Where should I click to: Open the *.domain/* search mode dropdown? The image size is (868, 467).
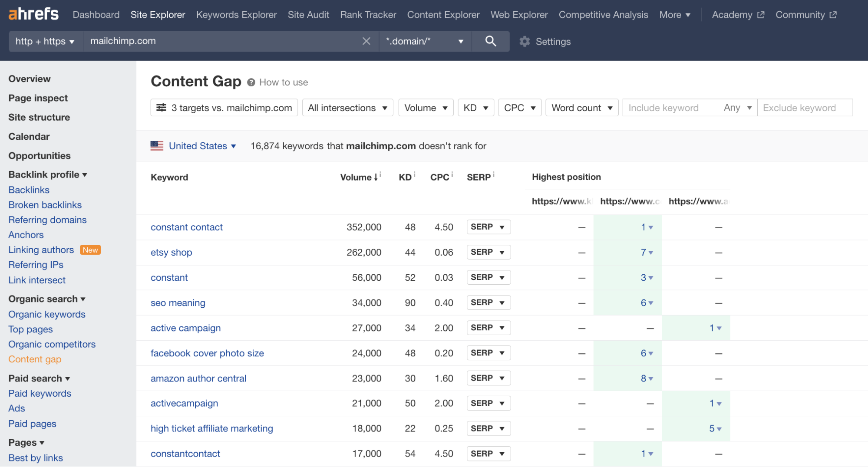tap(424, 41)
